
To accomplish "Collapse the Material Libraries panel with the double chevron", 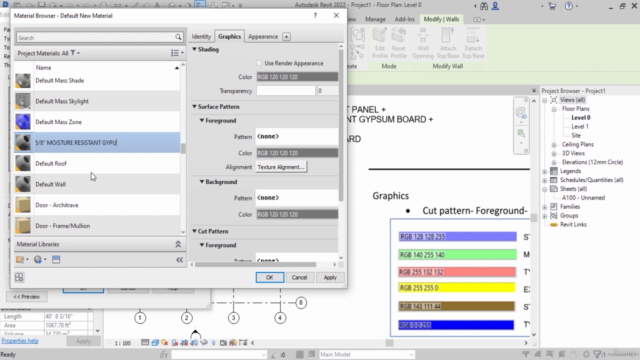I will 178,244.
